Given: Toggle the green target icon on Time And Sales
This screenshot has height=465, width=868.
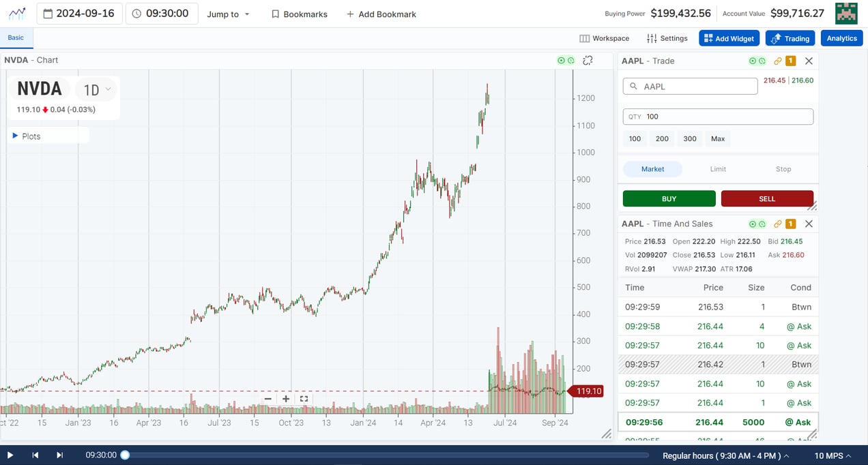Looking at the screenshot, I should tap(753, 224).
